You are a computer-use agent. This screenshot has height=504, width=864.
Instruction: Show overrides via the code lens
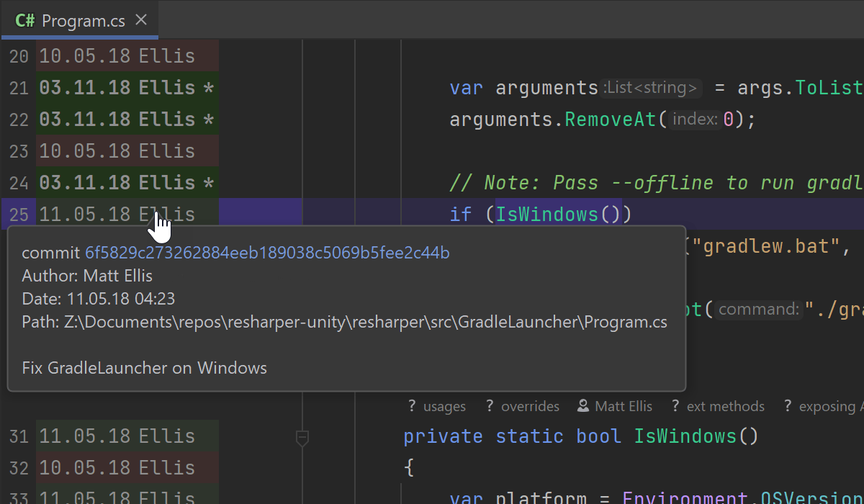point(522,406)
